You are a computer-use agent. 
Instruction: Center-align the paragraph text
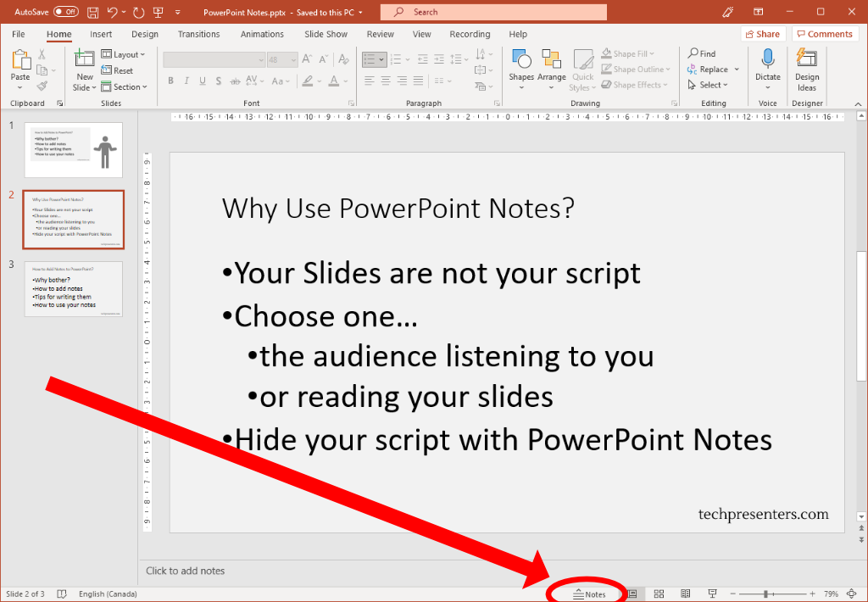tap(386, 81)
